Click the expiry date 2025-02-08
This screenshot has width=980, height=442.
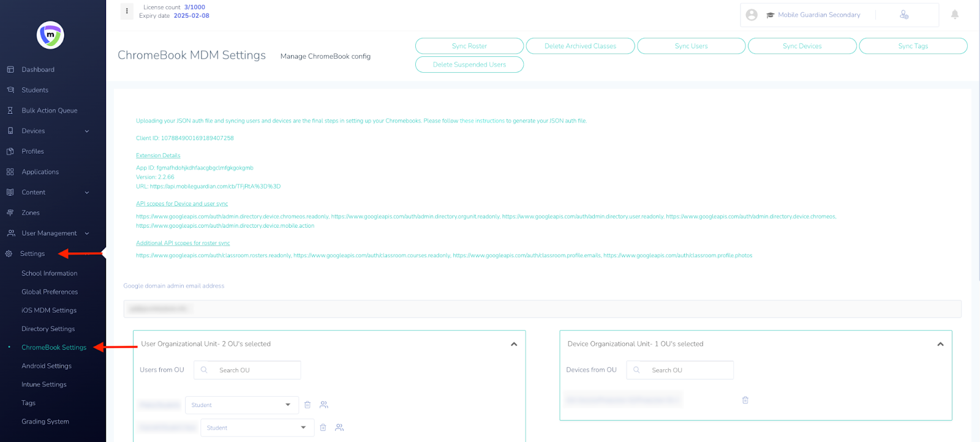(191, 16)
